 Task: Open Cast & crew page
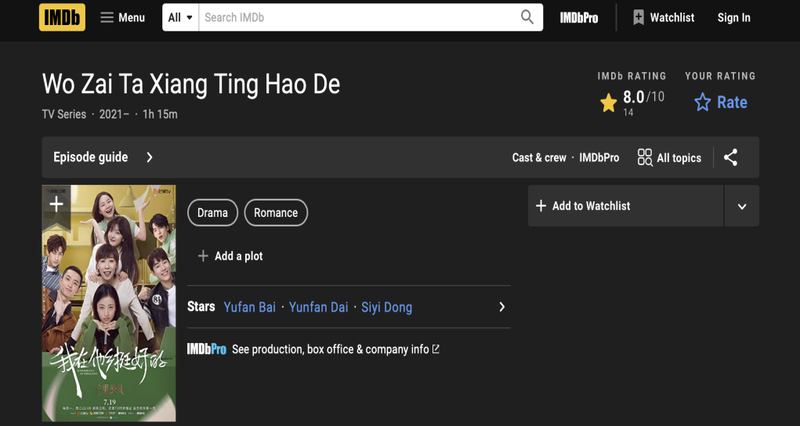539,158
